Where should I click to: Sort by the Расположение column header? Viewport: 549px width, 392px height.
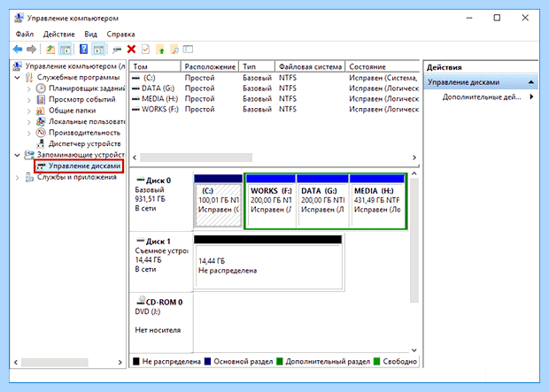210,66
